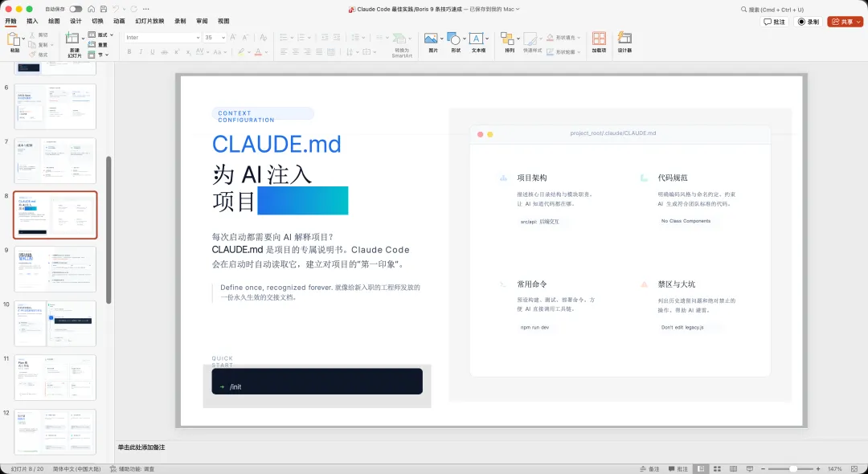868x474 pixels.
Task: Save the presentation with the disk icon
Action: pyautogui.click(x=104, y=9)
